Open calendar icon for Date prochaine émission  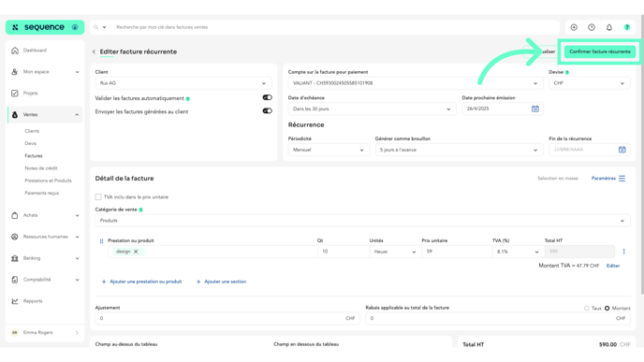pyautogui.click(x=535, y=109)
